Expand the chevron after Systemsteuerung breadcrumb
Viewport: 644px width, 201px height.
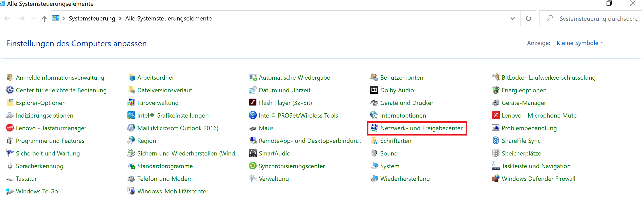click(x=120, y=18)
